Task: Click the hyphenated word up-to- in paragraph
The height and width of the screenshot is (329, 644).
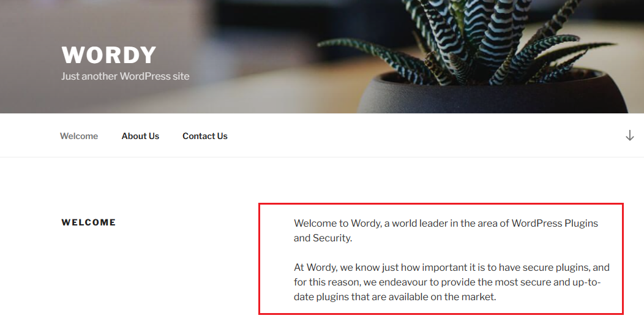Action: click(585, 282)
